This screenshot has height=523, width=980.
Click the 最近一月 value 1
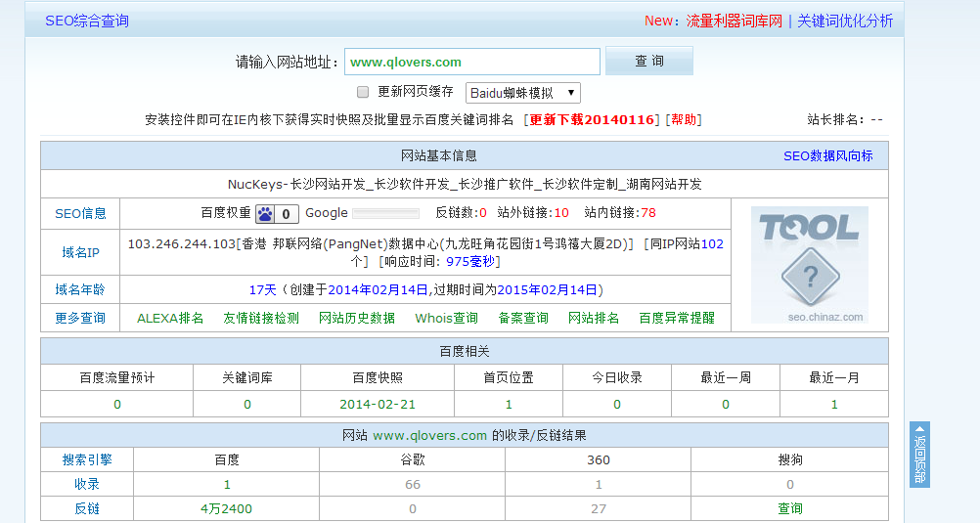click(834, 405)
